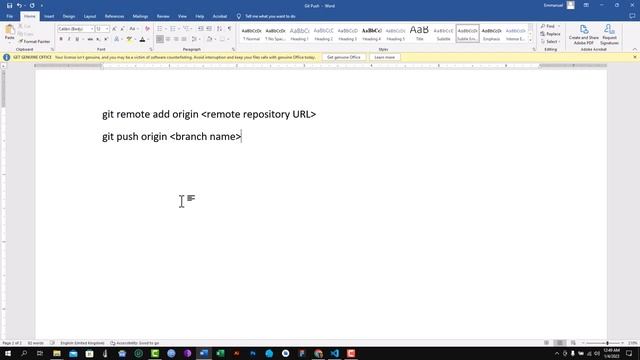Open Windows Start menu
Viewport: 640px width, 360px height.
tap(8, 353)
